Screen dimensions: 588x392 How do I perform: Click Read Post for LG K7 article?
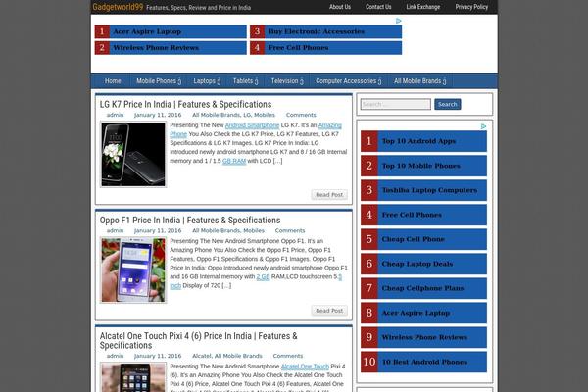[329, 195]
